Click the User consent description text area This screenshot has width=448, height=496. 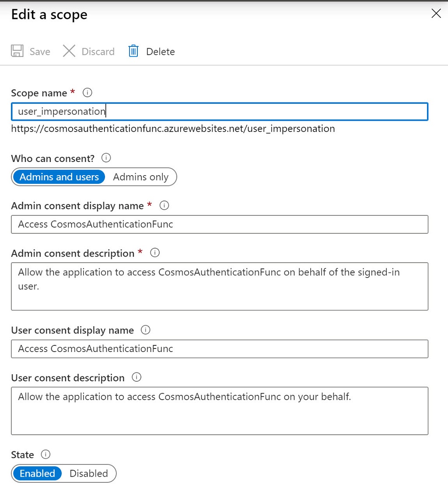(x=219, y=411)
